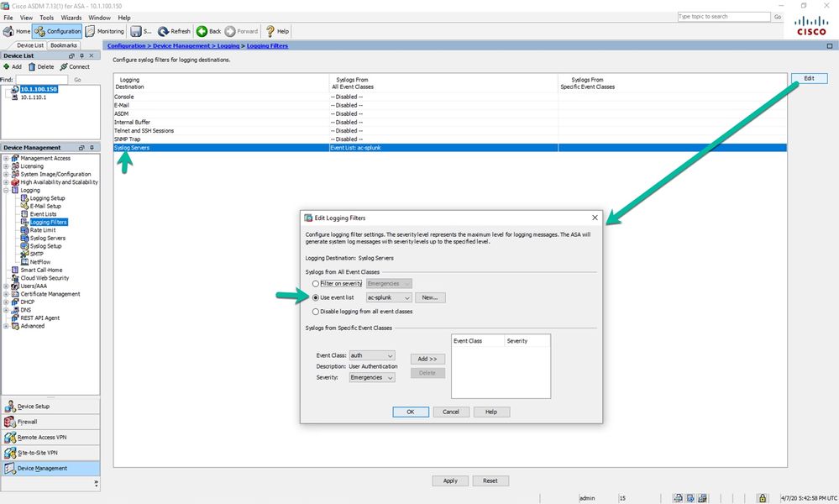Apply the logging filter configuration
This screenshot has width=839, height=504.
[x=450, y=481]
